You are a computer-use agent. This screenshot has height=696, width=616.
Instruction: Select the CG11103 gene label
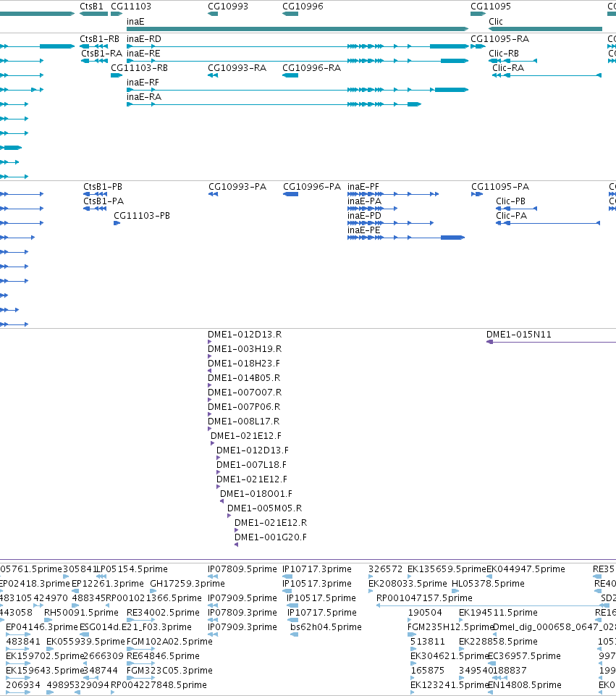click(x=131, y=7)
